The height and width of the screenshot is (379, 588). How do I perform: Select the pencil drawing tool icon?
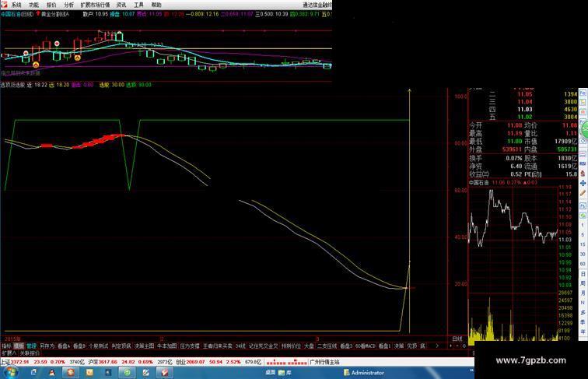[583, 193]
